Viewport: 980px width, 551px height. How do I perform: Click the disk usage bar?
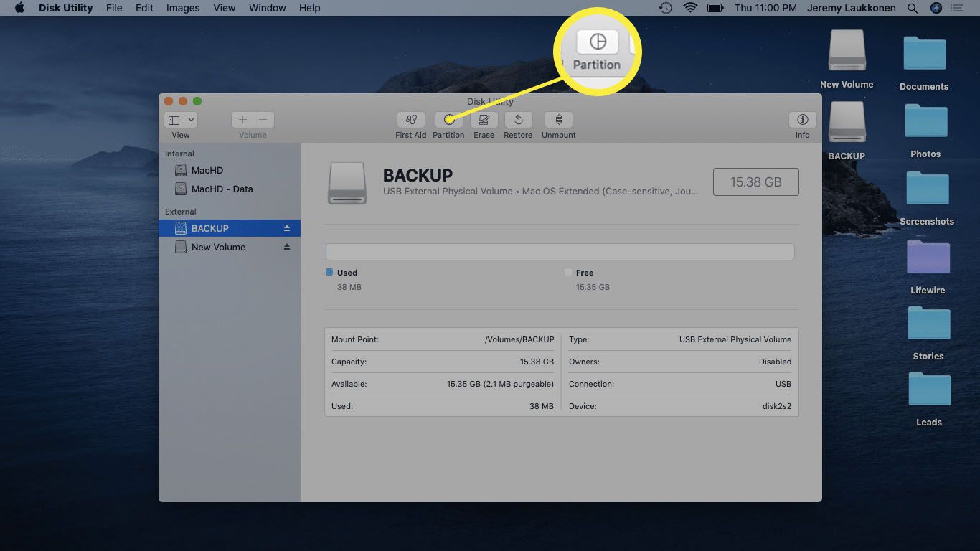click(x=560, y=252)
